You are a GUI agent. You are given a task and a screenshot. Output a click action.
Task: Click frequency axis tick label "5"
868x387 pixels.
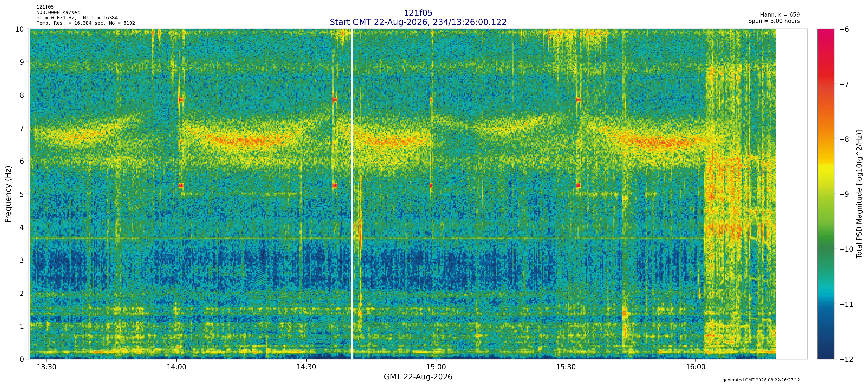point(22,194)
